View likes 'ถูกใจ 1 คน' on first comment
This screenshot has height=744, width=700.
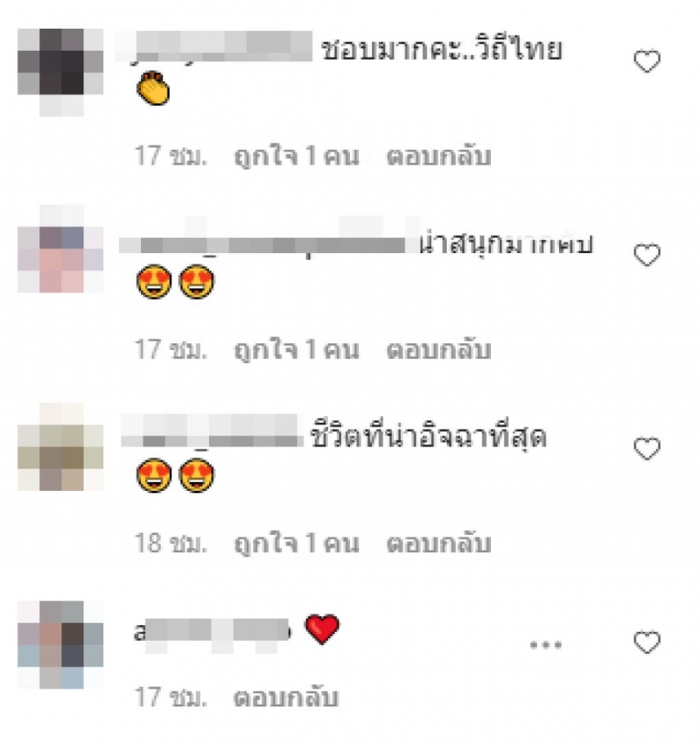[297, 156]
